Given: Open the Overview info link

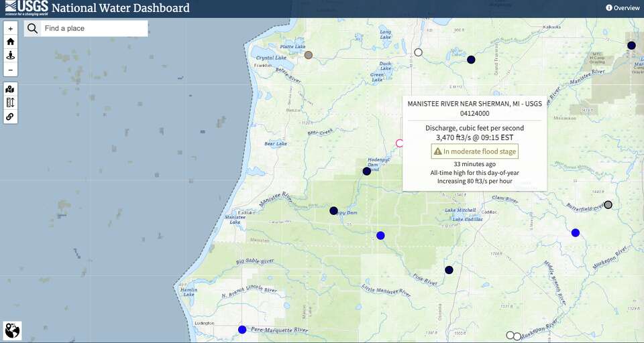Looking at the screenshot, I should coord(623,8).
